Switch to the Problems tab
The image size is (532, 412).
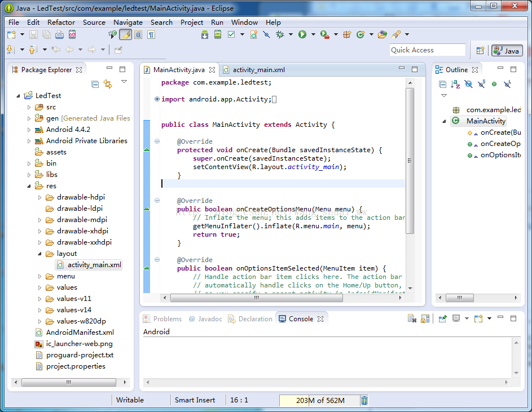pyautogui.click(x=163, y=319)
